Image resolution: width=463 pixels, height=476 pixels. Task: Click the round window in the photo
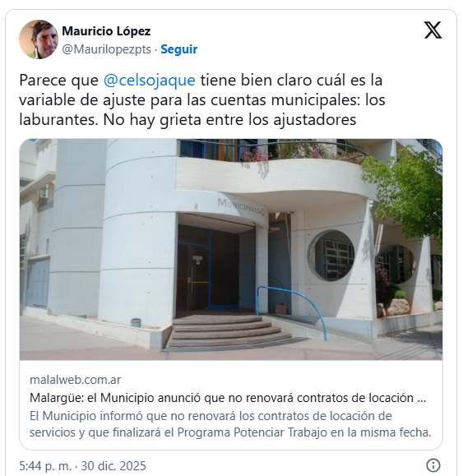[331, 256]
